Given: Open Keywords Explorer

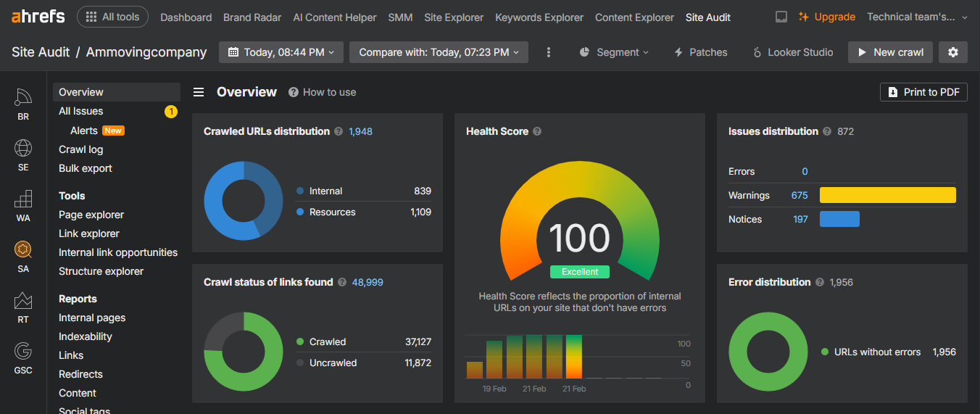Looking at the screenshot, I should tap(539, 17).
